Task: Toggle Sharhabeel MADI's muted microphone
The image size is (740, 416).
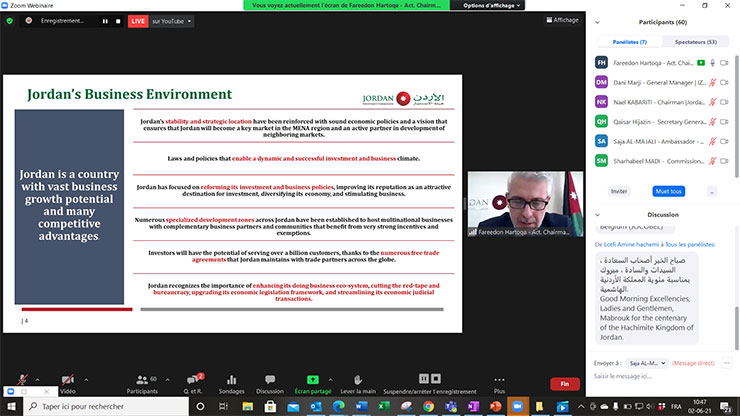Action: (713, 161)
